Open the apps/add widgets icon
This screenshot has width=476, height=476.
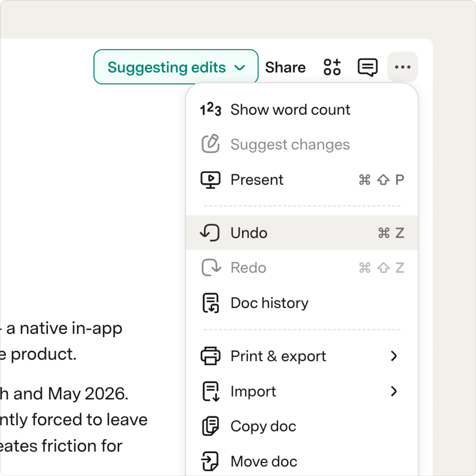332,67
